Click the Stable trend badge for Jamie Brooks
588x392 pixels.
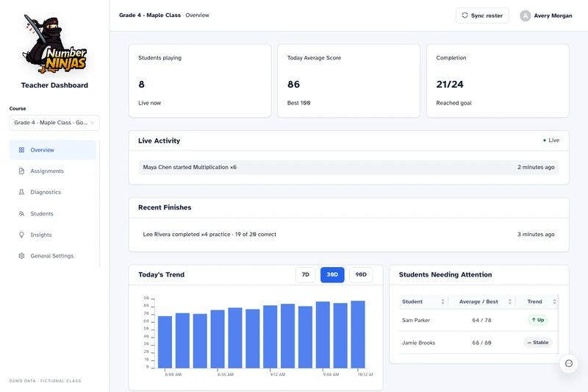538,343
